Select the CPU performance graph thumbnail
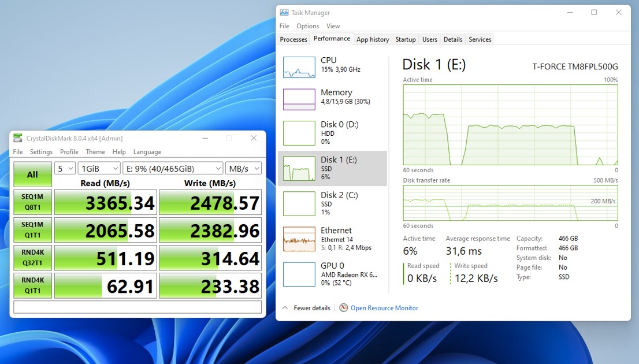Screen dimensions: 639x364 (x=299, y=67)
